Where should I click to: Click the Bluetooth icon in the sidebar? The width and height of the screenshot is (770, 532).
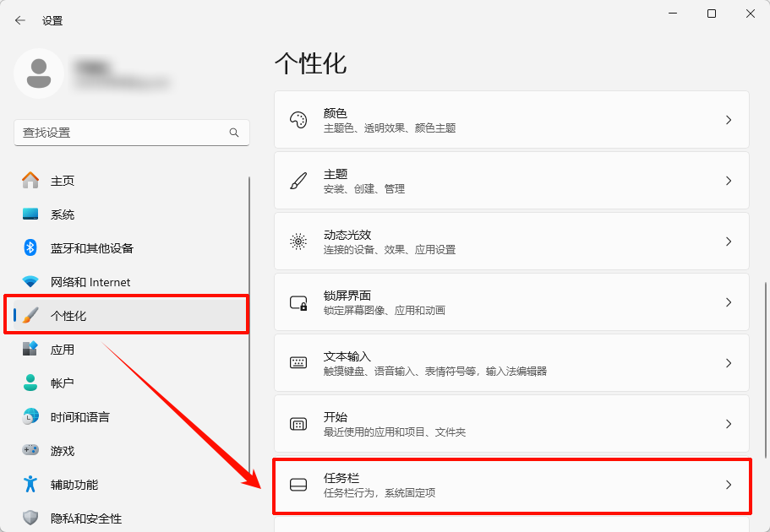25,247
